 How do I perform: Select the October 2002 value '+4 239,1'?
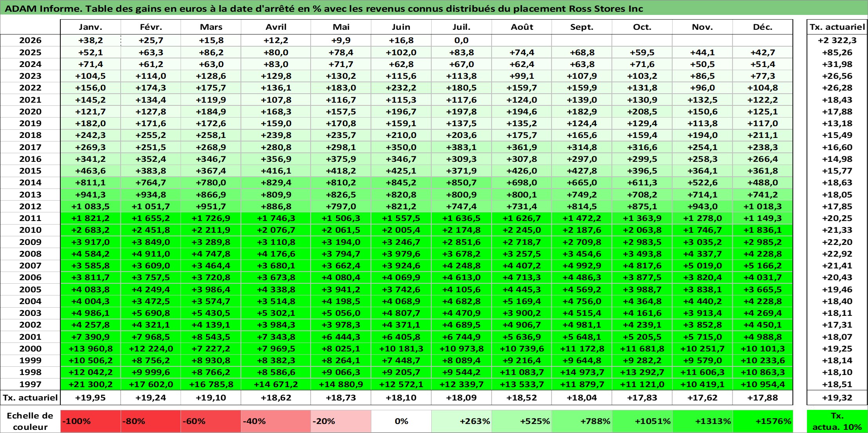pos(642,325)
